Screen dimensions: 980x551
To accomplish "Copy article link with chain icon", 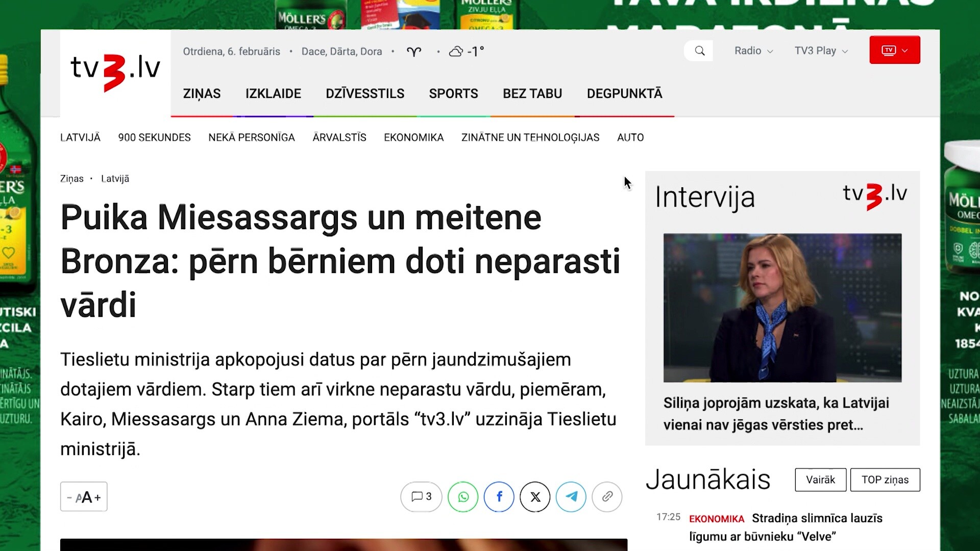I will tap(607, 496).
